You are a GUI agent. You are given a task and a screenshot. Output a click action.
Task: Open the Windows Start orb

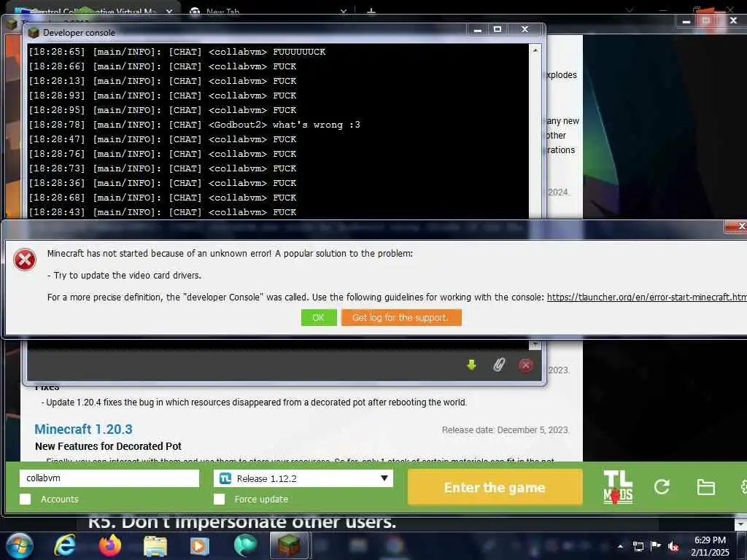19,545
